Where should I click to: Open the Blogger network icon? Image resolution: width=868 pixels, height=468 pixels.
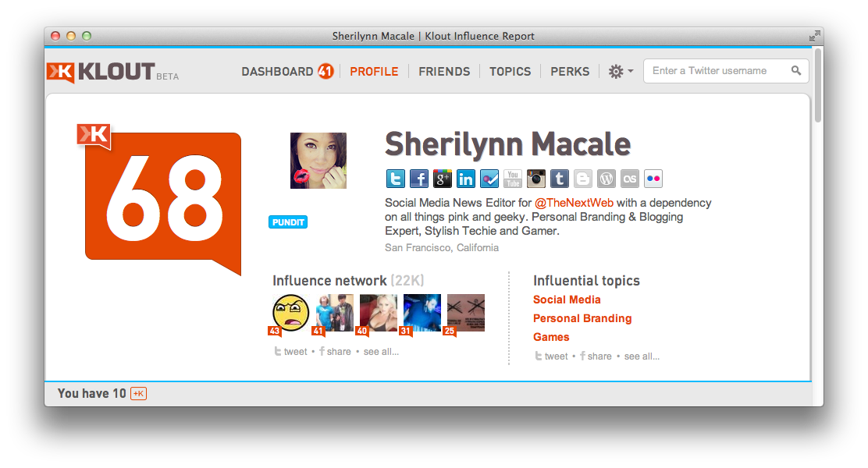point(583,179)
